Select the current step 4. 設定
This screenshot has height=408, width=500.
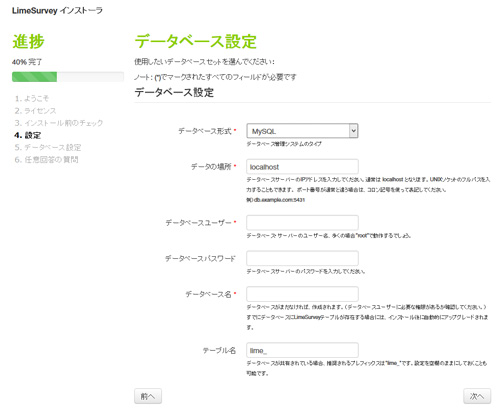tap(28, 135)
